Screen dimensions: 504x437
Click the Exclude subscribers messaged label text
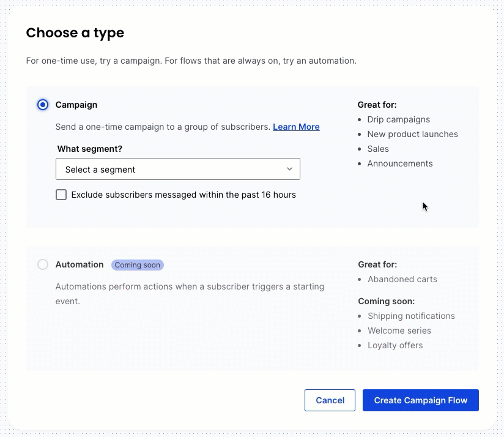click(x=183, y=195)
